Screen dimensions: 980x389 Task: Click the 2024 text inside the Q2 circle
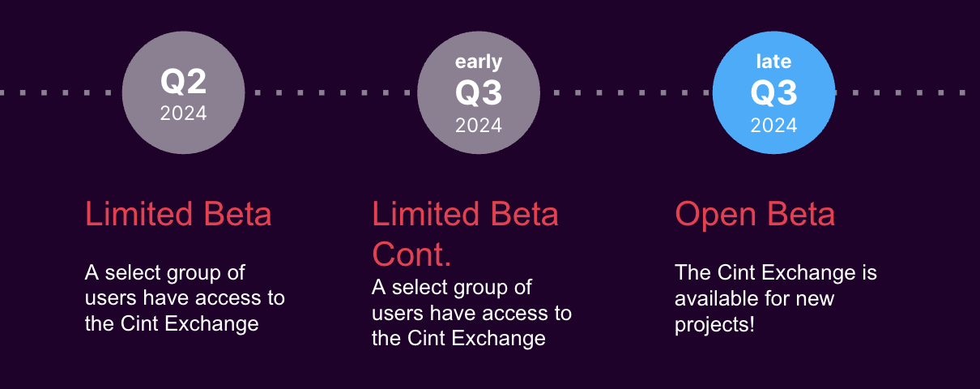(x=183, y=113)
